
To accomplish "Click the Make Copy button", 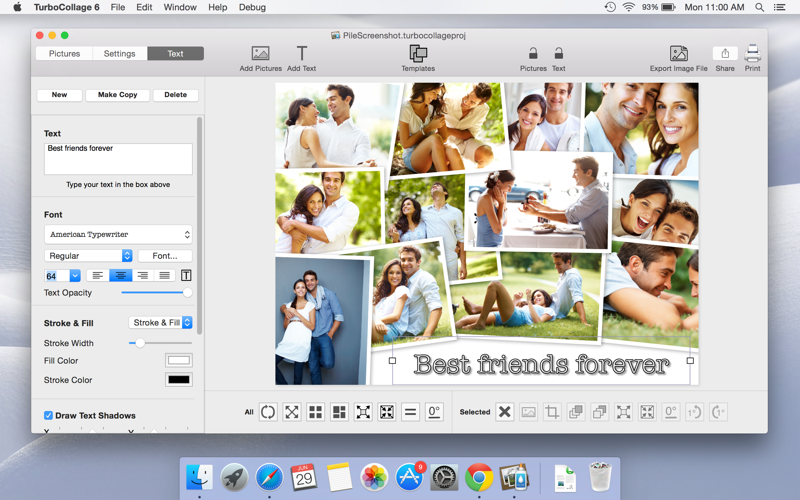I will 117,95.
